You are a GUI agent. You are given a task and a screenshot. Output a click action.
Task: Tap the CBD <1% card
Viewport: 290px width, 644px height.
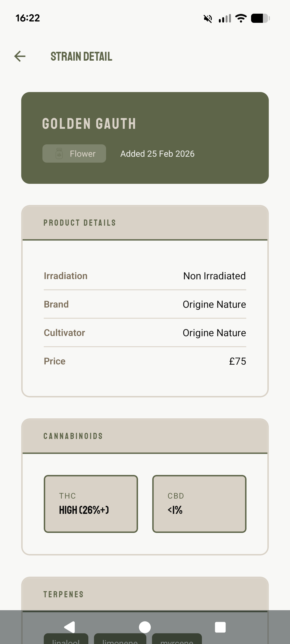[x=199, y=504]
